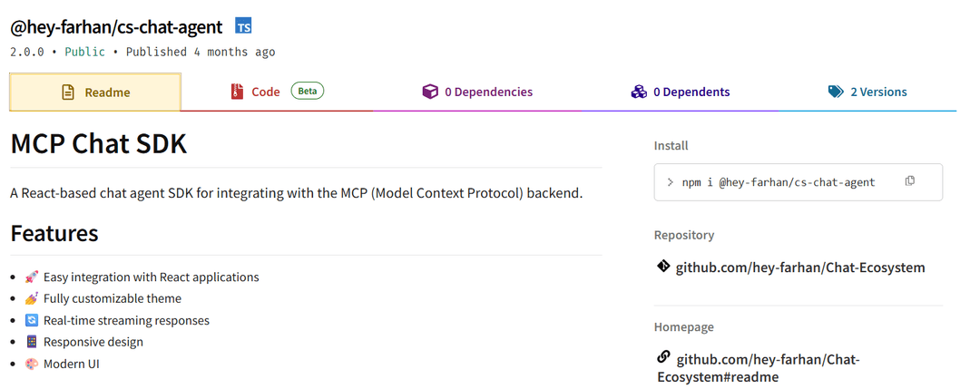The width and height of the screenshot is (980, 389).
Task: Click the terminal prompt chevron icon
Action: (x=670, y=182)
